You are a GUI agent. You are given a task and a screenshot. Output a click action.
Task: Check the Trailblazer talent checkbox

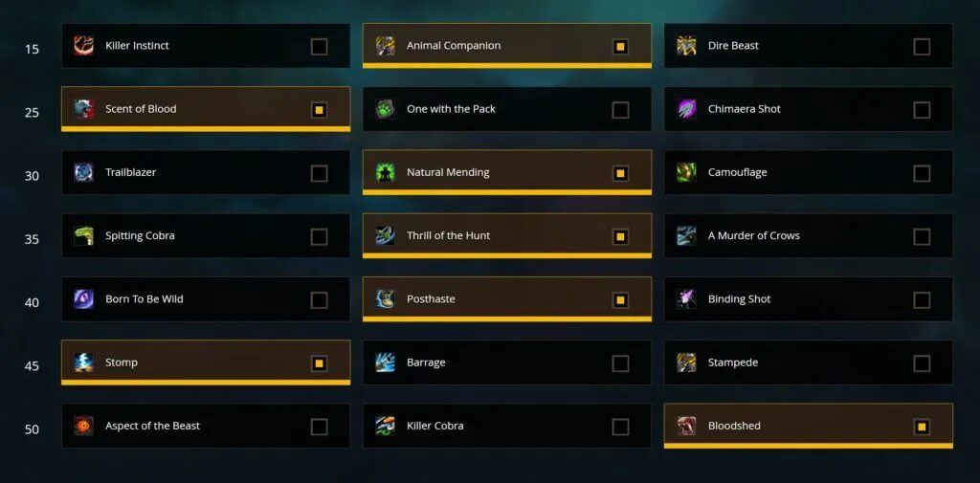[319, 173]
